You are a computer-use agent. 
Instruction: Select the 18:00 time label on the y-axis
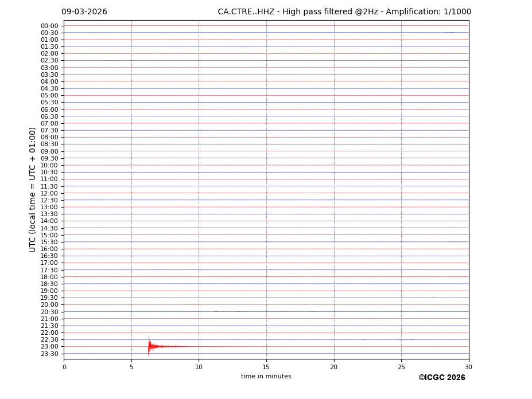49,277
